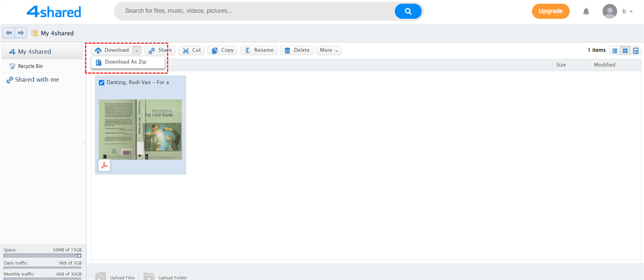Delete the selected file
Screen dimensions: 644x280
click(x=297, y=50)
